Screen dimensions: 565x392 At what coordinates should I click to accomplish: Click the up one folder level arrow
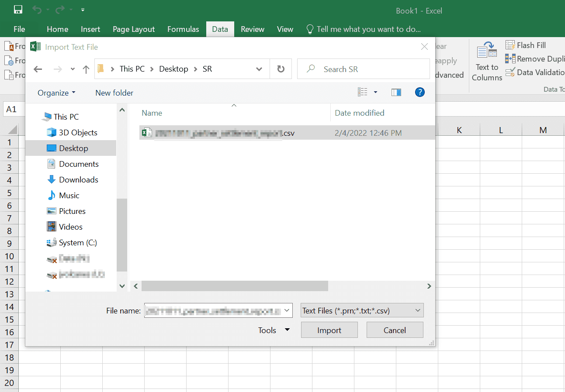[86, 69]
